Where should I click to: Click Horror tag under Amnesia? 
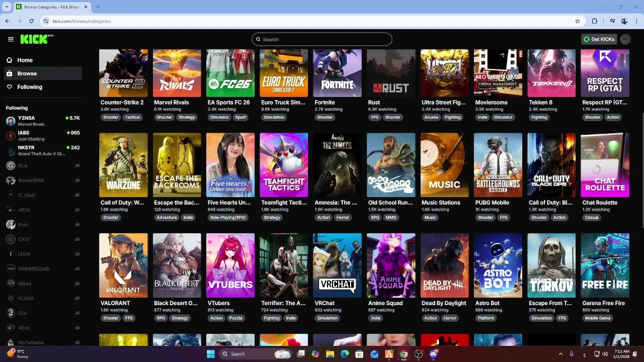pyautogui.click(x=343, y=218)
